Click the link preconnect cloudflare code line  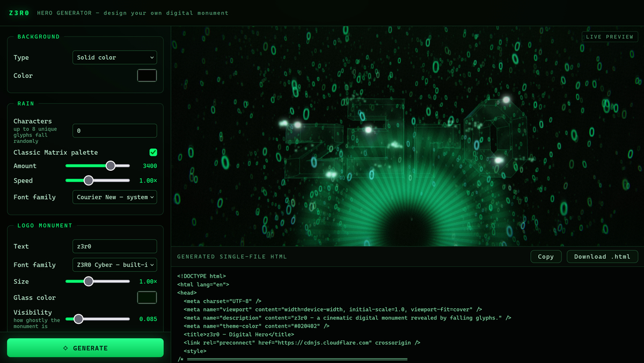302,343
